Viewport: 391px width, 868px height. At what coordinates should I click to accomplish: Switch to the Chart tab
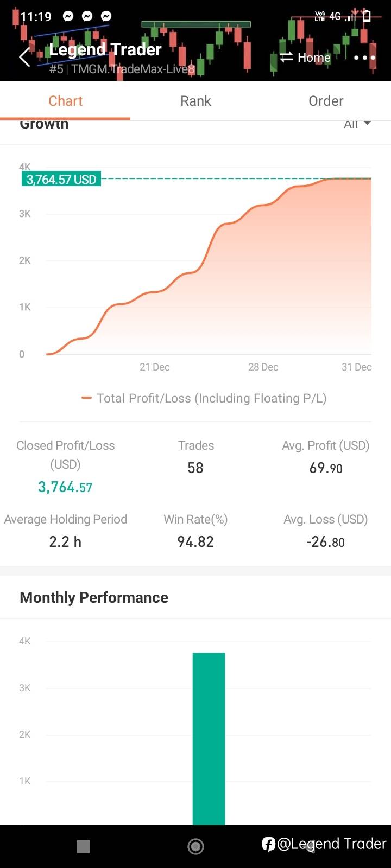click(65, 101)
